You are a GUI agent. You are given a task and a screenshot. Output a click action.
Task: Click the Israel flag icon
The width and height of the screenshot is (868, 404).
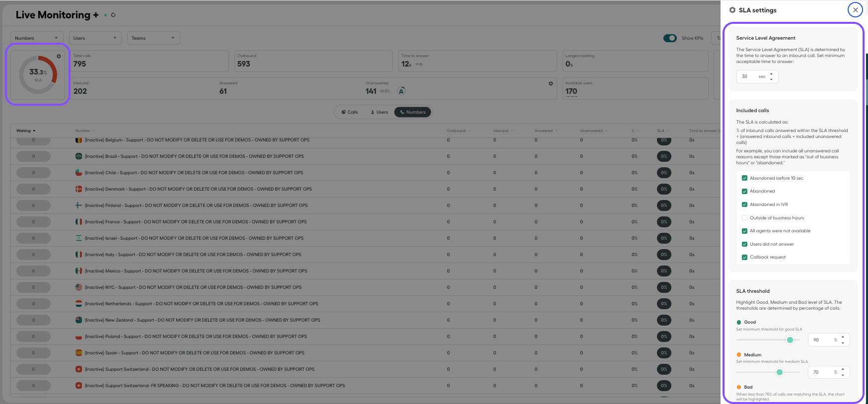(78, 238)
